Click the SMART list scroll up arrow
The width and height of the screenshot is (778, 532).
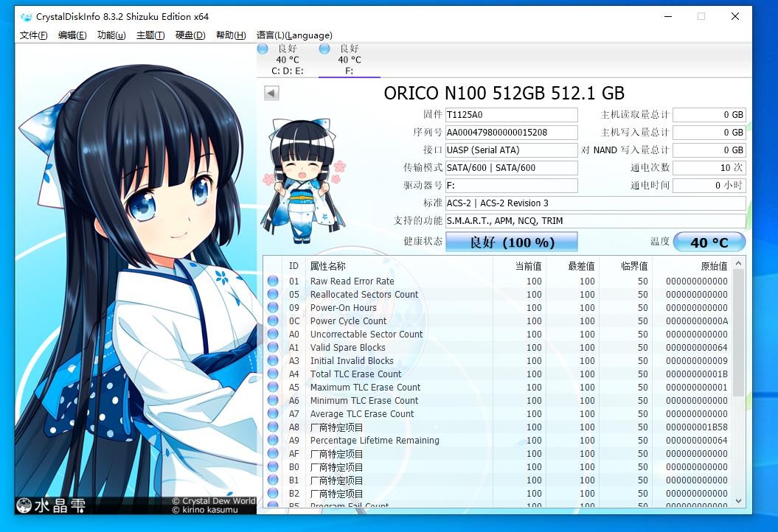click(738, 263)
